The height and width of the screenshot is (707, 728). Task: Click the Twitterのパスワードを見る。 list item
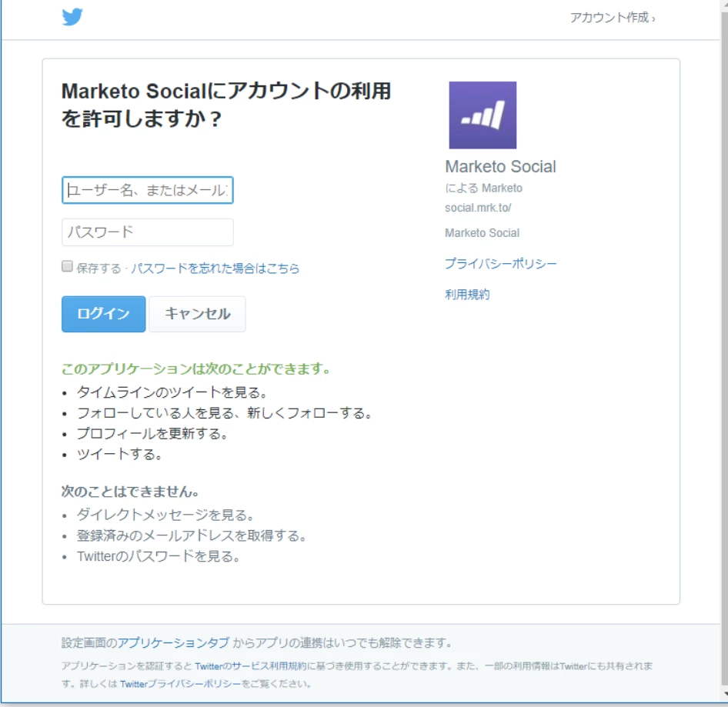tap(159, 556)
